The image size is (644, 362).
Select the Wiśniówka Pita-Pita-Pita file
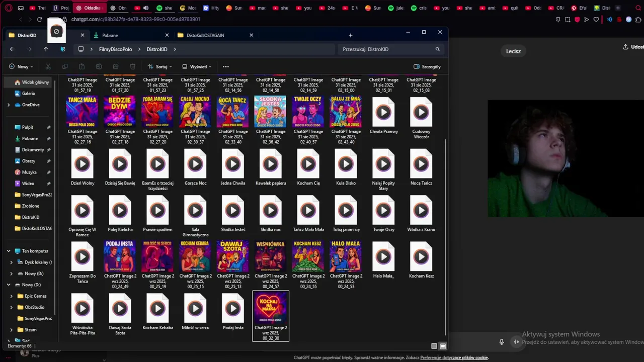[x=83, y=315]
